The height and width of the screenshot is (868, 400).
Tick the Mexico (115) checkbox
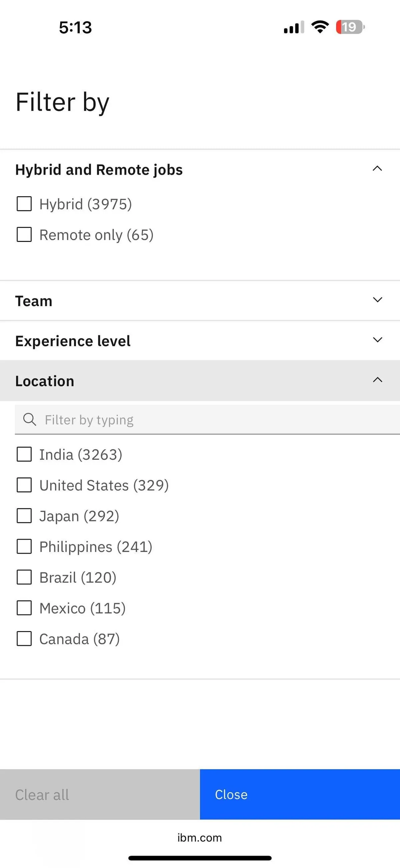[24, 608]
